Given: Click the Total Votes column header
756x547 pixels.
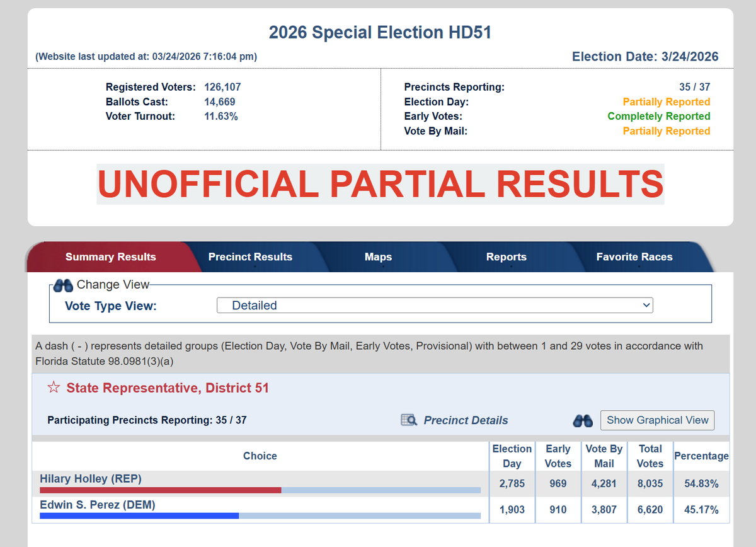Looking at the screenshot, I should (x=650, y=456).
